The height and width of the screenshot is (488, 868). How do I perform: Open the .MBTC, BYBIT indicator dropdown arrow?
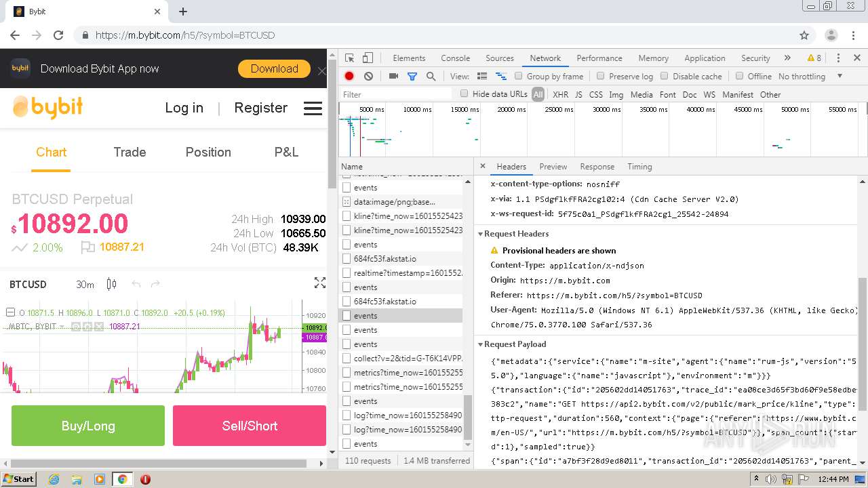click(x=62, y=327)
